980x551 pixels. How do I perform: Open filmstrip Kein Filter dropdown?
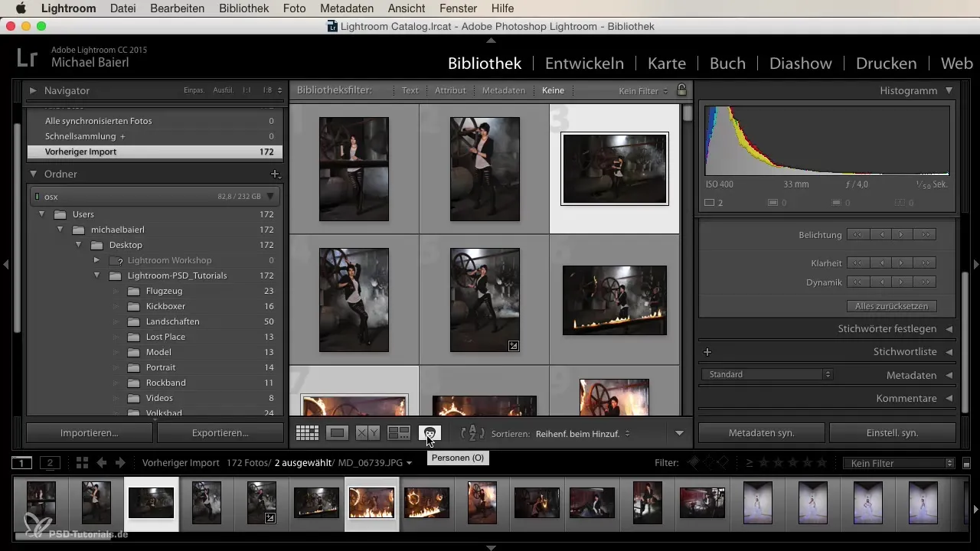point(898,463)
